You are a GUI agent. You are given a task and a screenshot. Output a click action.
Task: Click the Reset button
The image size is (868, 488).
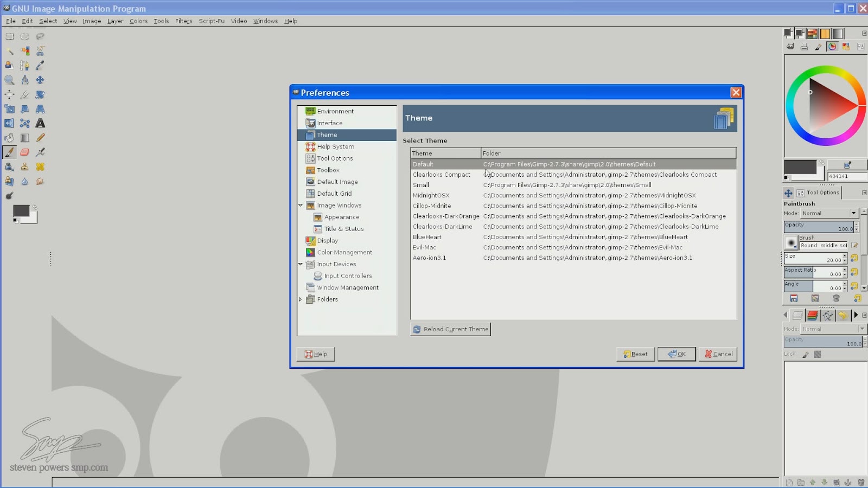point(635,354)
